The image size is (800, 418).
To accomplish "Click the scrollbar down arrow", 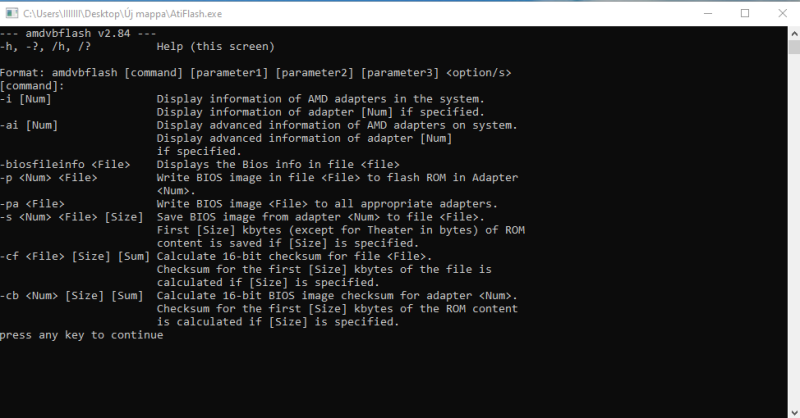I will [x=794, y=412].
